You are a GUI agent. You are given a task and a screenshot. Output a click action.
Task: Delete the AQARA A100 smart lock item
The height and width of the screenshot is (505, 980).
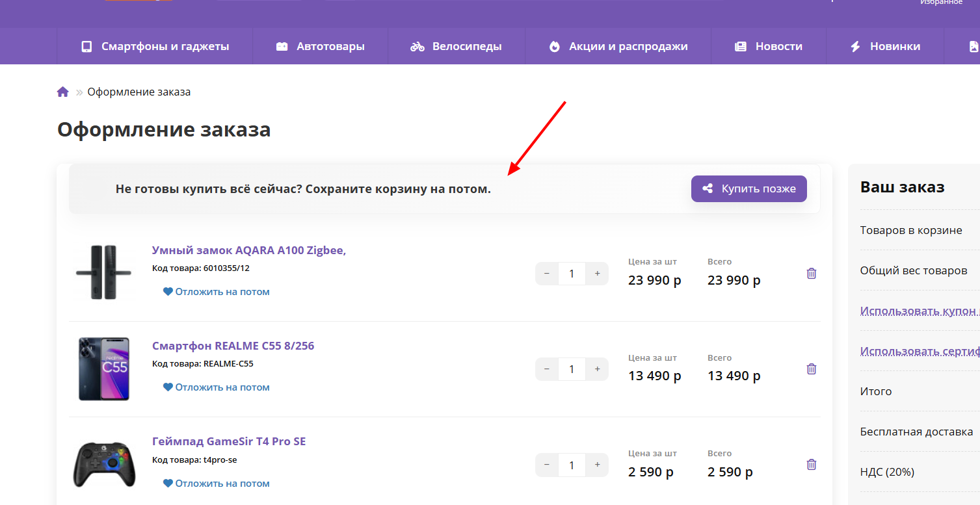tap(811, 274)
